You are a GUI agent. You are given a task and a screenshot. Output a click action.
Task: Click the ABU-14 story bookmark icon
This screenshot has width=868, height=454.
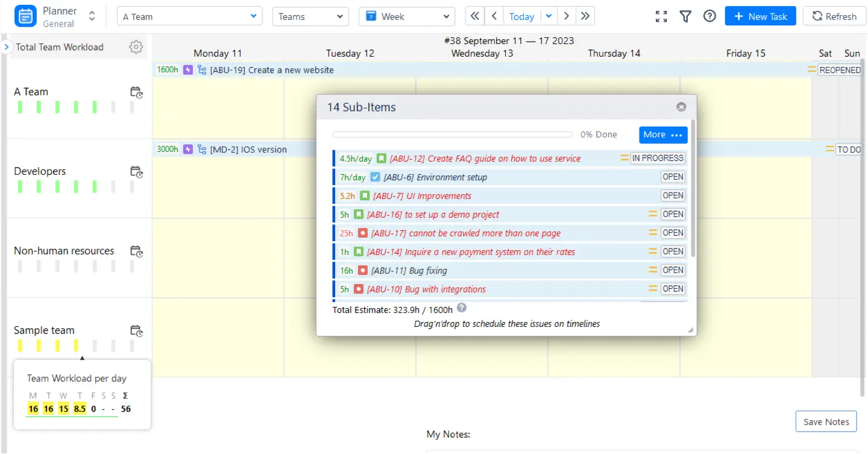tap(359, 252)
